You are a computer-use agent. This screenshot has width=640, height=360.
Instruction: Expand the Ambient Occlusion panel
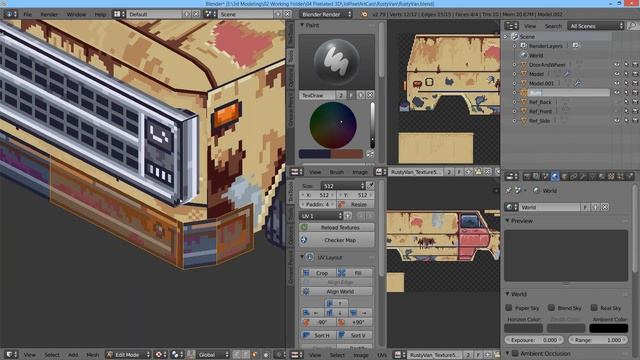point(507,353)
